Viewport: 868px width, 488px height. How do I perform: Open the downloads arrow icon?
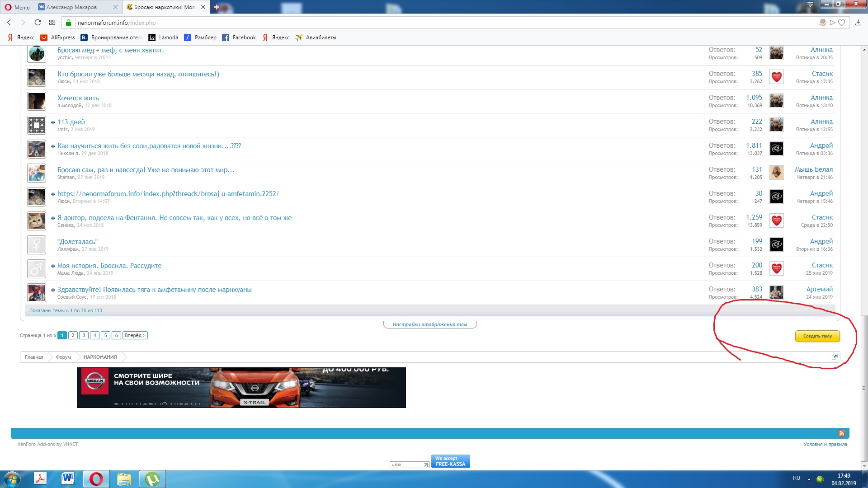pyautogui.click(x=858, y=23)
